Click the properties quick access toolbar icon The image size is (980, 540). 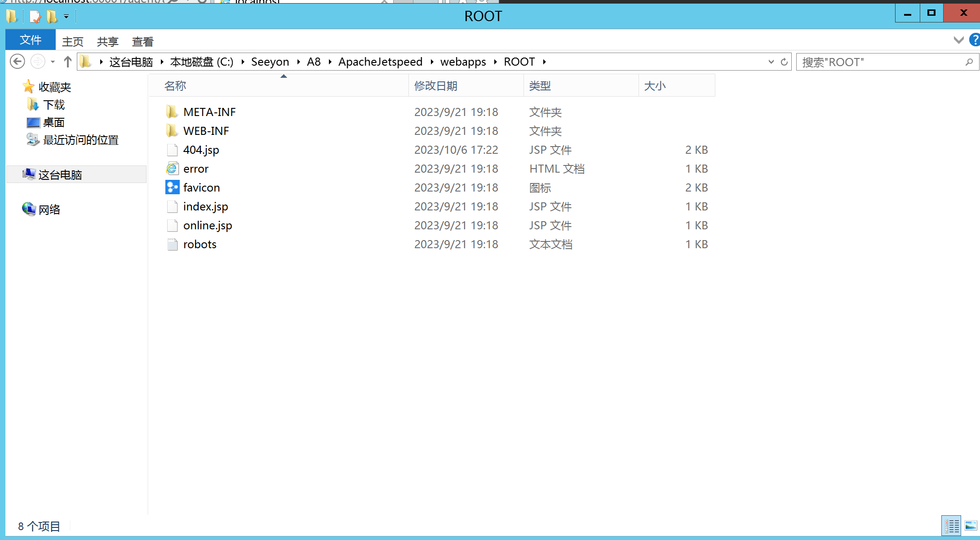click(x=35, y=17)
